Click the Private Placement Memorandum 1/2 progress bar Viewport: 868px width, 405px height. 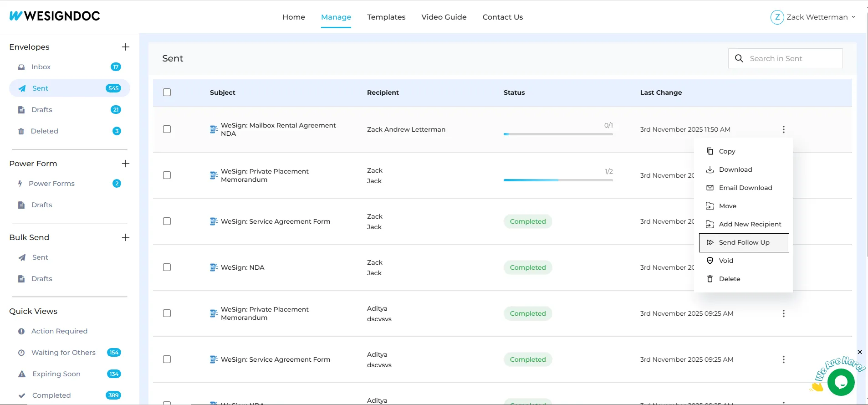pos(558,180)
